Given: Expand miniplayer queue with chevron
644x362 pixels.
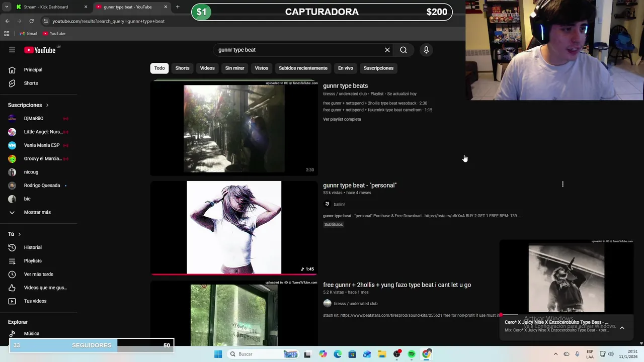Looking at the screenshot, I should [622, 327].
